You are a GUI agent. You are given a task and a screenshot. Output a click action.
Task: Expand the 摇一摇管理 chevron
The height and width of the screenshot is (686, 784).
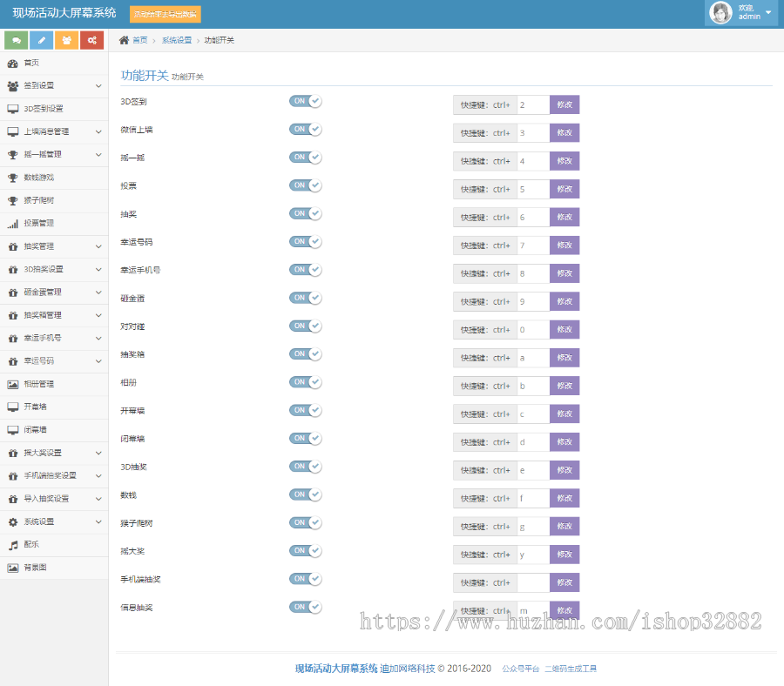pos(98,155)
